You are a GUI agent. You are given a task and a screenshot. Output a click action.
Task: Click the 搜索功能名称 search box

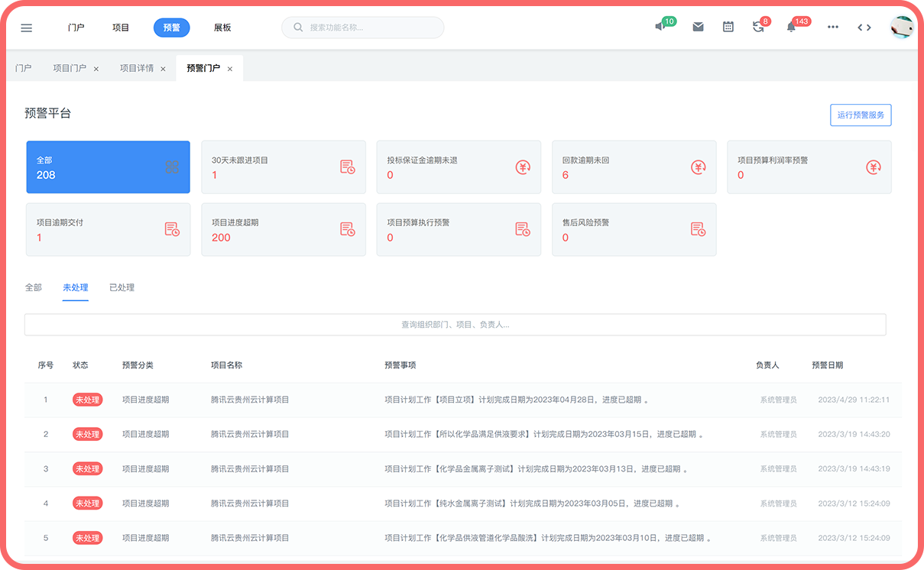363,28
